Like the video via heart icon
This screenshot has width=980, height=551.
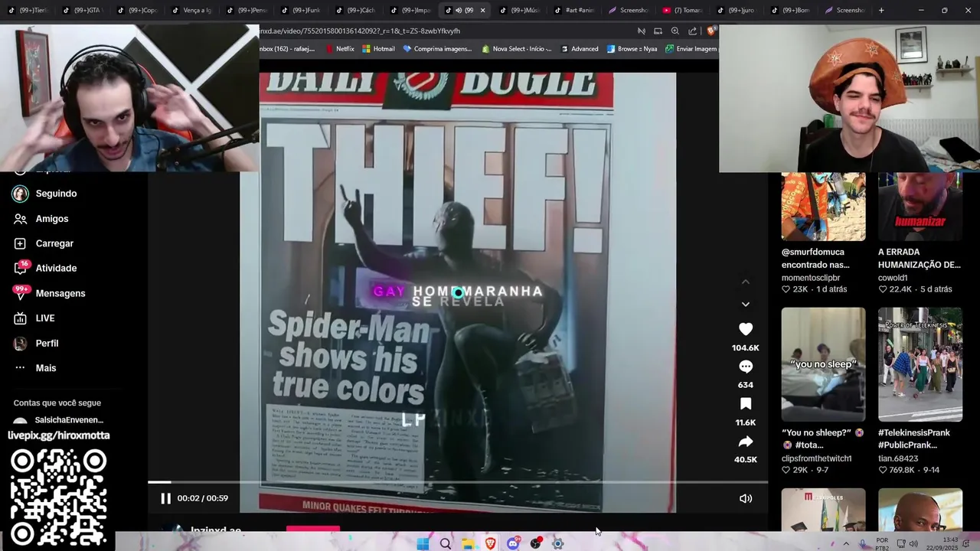(x=746, y=329)
